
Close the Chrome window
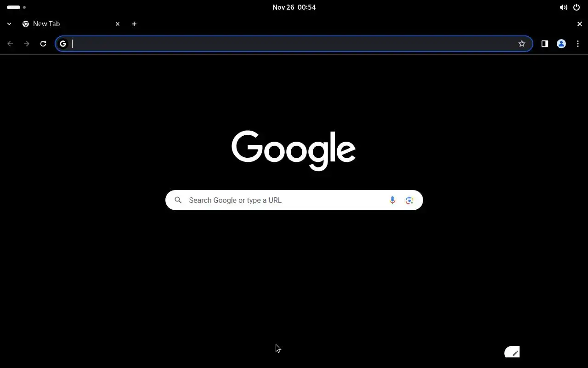click(579, 24)
